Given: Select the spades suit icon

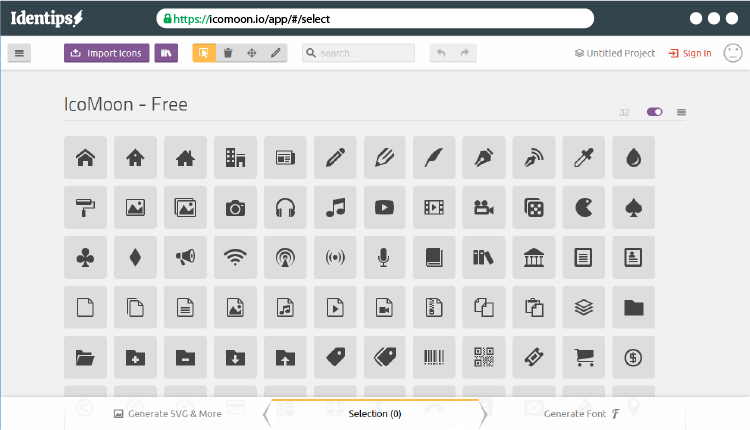Looking at the screenshot, I should coord(633,208).
